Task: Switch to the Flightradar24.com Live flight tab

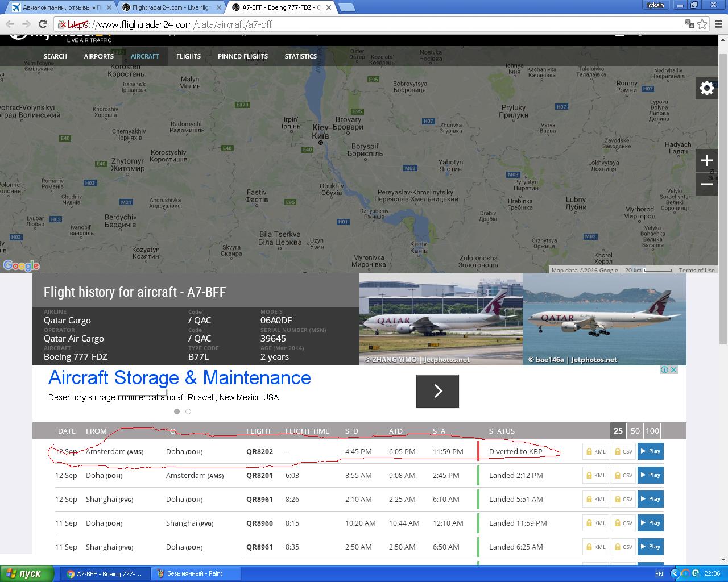Action: (171, 7)
